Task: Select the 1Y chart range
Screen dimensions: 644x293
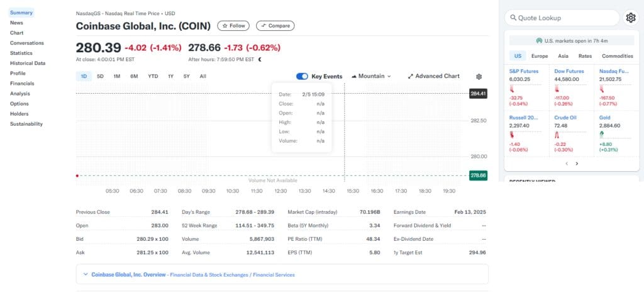Action: (x=170, y=76)
